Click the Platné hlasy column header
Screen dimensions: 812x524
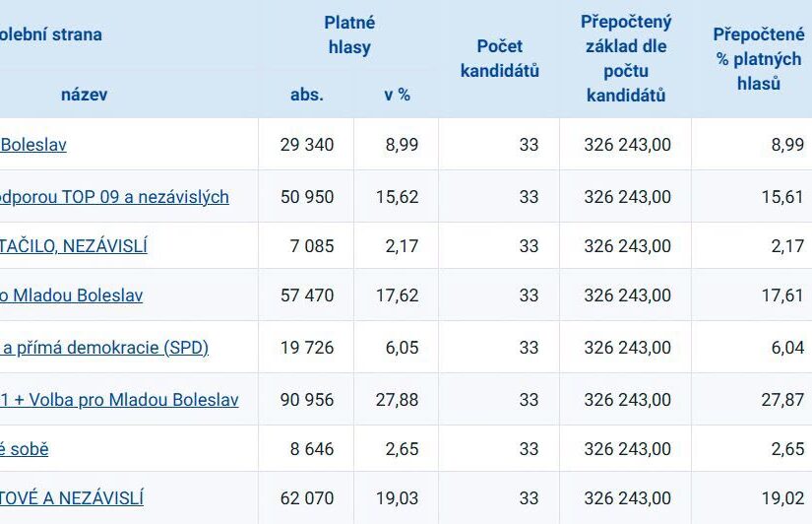349,34
